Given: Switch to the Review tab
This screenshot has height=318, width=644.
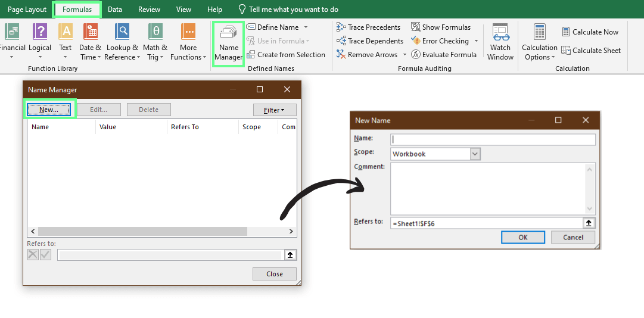Looking at the screenshot, I should pos(149,10).
